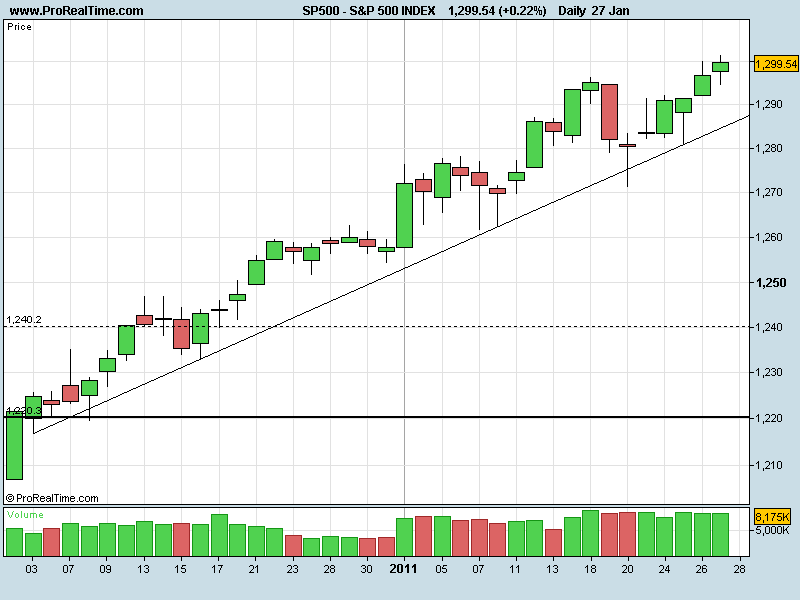800x600 pixels.
Task: Click the 20 date axis label
Action: 628,569
